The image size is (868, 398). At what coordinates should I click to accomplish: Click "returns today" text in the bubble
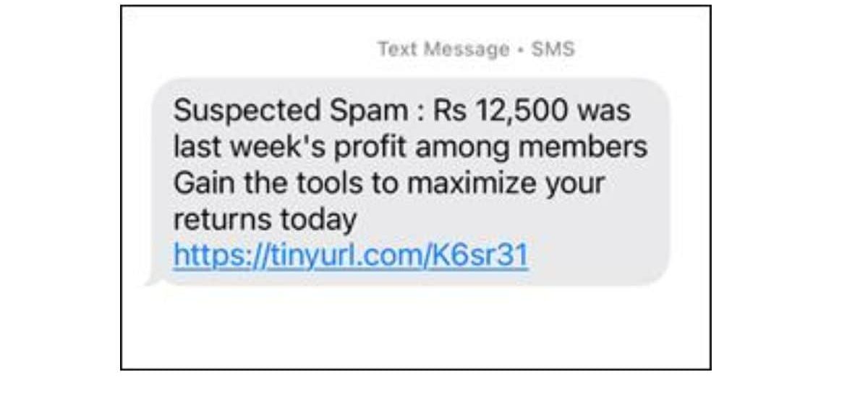(265, 219)
